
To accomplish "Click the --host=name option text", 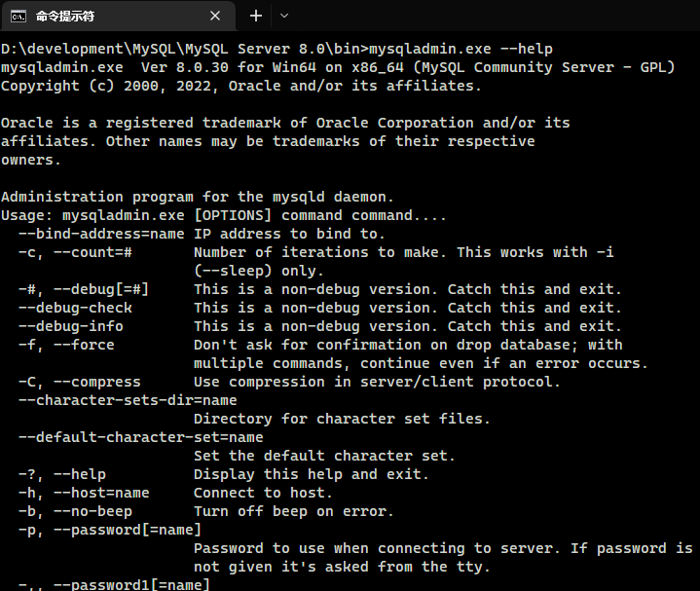I will click(x=101, y=494).
